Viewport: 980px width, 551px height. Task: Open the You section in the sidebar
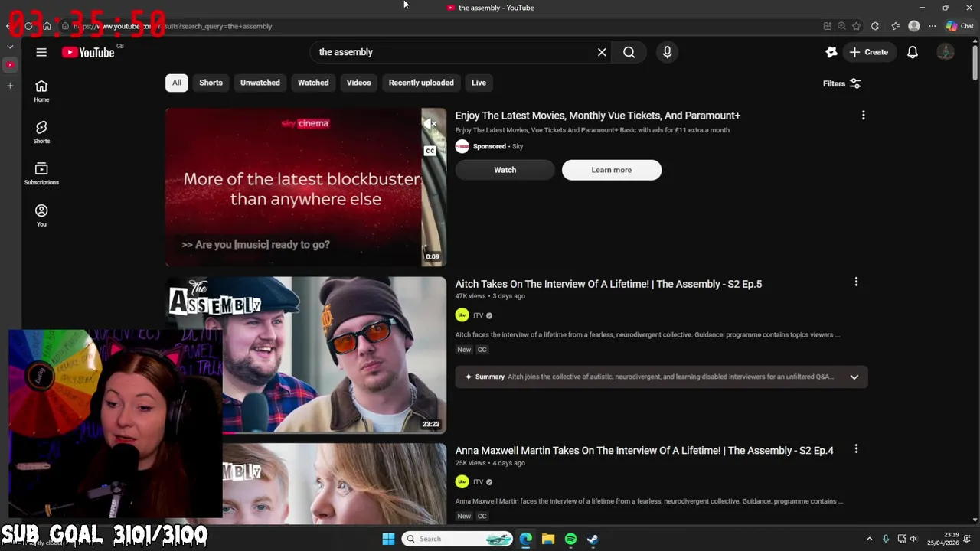click(x=41, y=215)
